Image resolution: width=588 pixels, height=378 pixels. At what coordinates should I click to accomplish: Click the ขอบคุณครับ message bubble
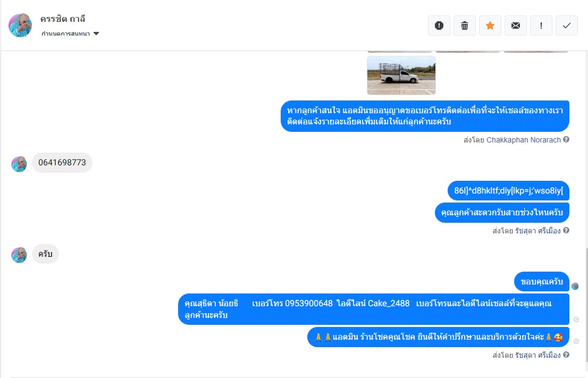[542, 282]
